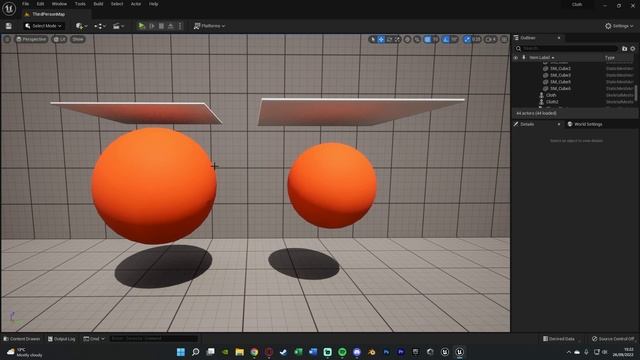Open the grid snap size value
This screenshot has height=360, width=640.
436,39
